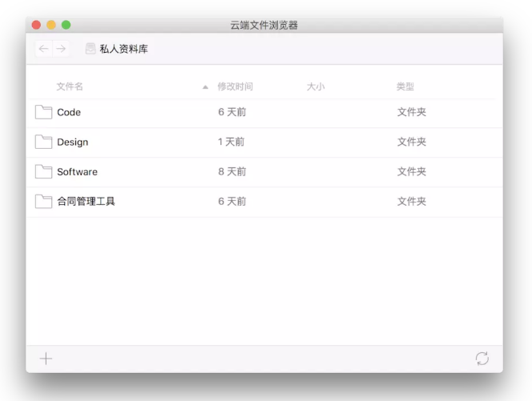Image resolution: width=532 pixels, height=401 pixels.
Task: Sort by the 修改时间 column header
Action: click(235, 86)
